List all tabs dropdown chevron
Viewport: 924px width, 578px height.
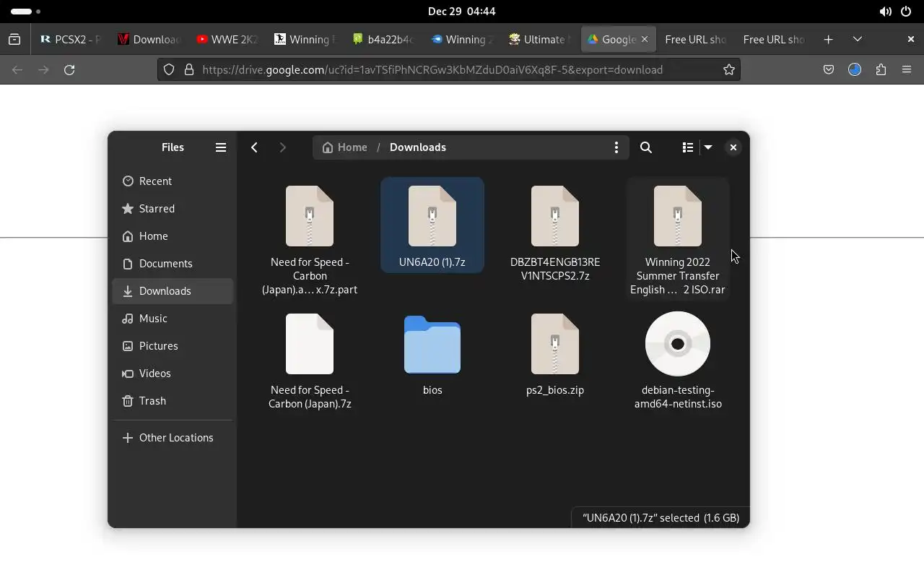click(857, 40)
